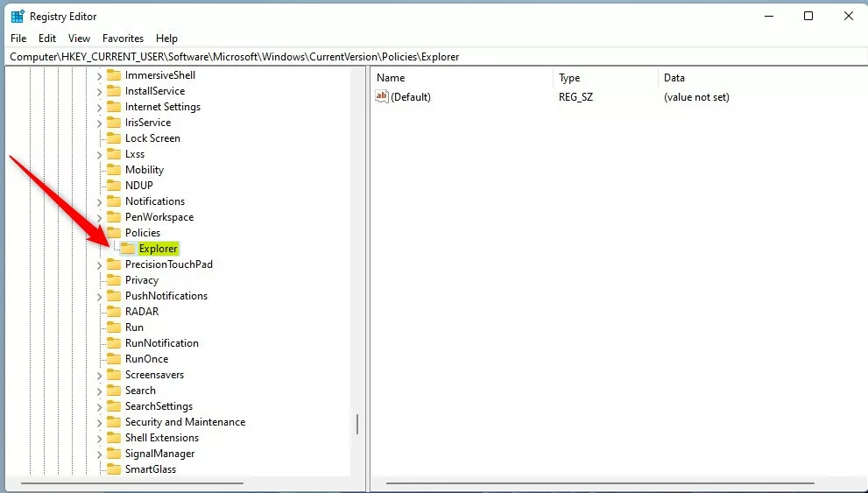Select the ImmersiveShell folder icon
Viewport: 868px width, 493px height.
(x=114, y=74)
